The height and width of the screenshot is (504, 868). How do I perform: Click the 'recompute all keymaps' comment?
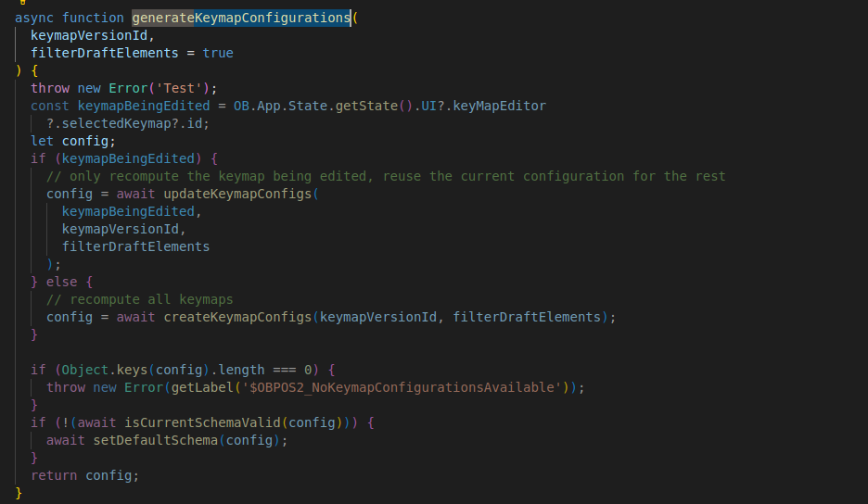click(139, 300)
